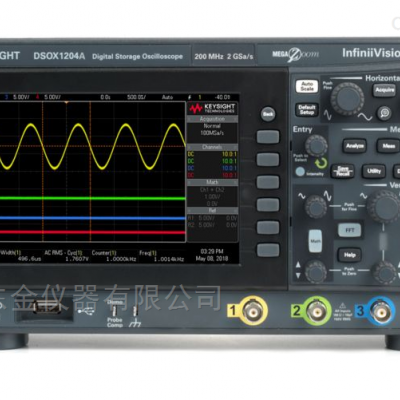Tap the channel 4 red 5.00V/ readout
Screen dimensions: 400x400
click(47, 97)
